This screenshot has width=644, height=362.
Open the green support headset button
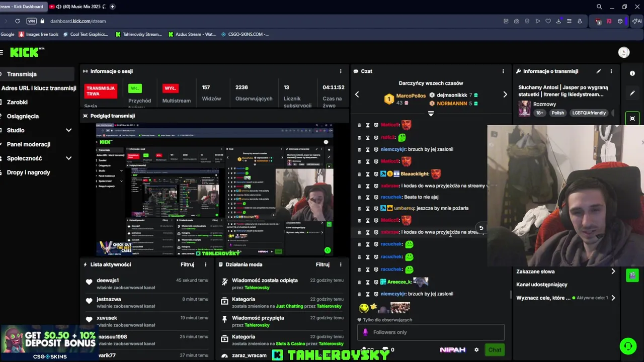click(628, 346)
